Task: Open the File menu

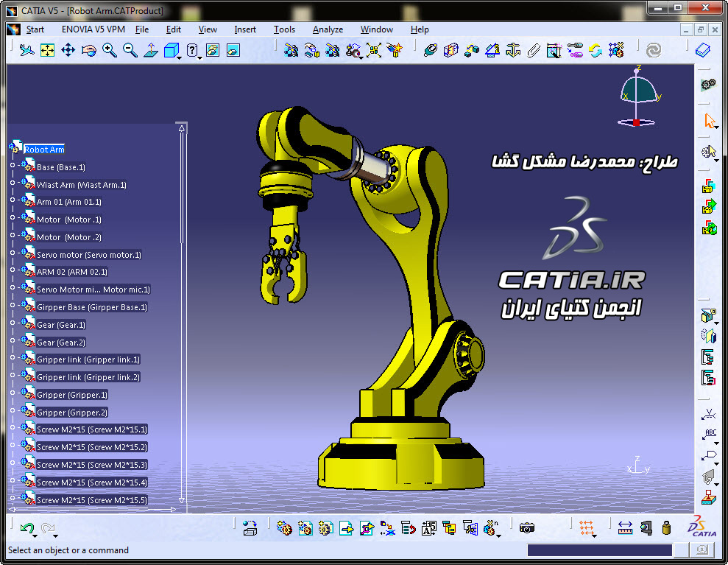Action: click(x=142, y=29)
